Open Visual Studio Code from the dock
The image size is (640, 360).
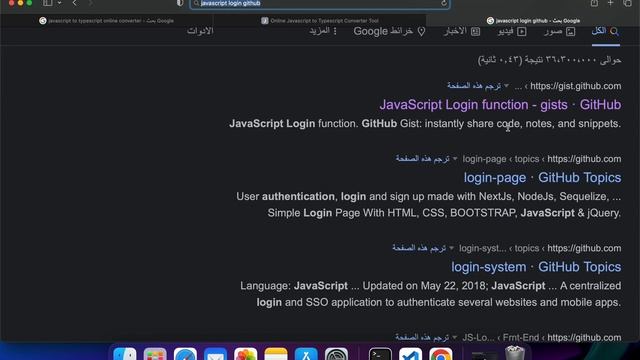[411, 354]
